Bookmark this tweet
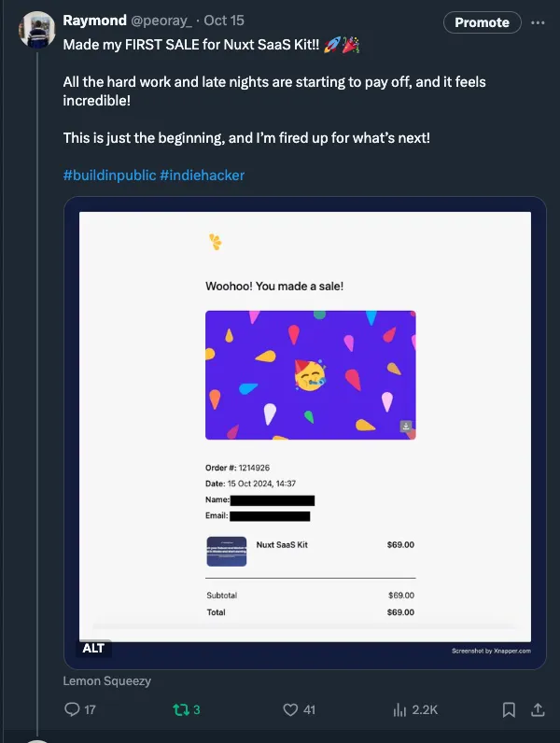The height and width of the screenshot is (743, 560). coord(509,709)
